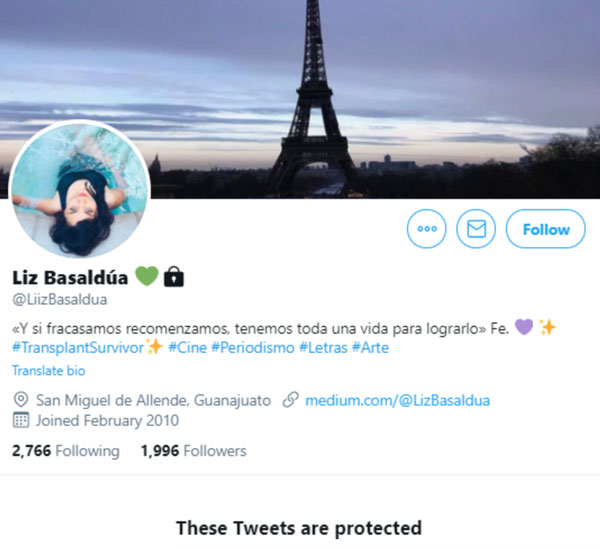Click the green heart emoji beside the name
The image size is (600, 549).
(147, 276)
